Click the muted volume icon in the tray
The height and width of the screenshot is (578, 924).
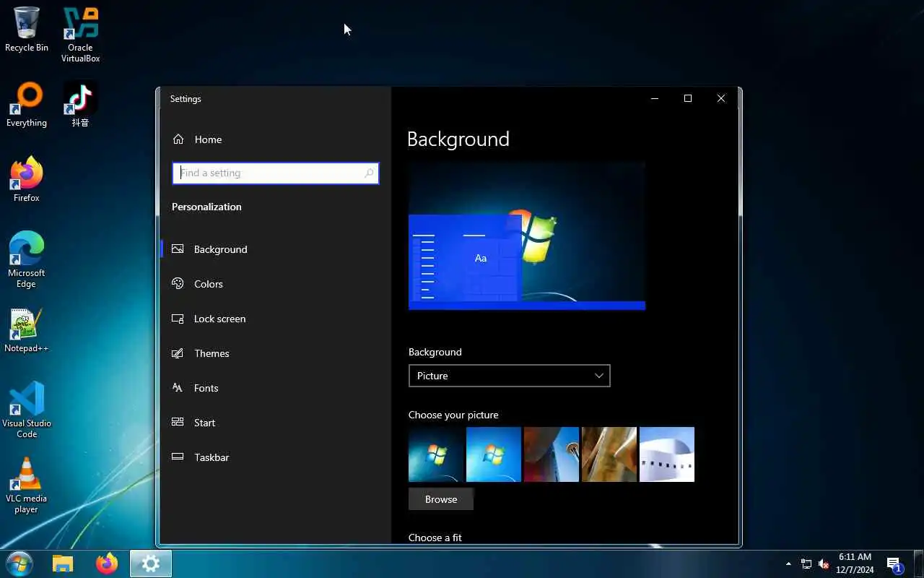[x=824, y=564]
